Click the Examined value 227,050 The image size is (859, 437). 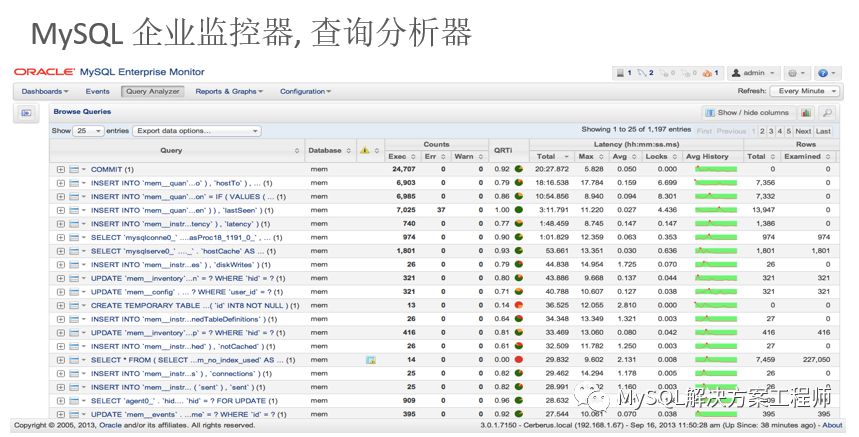click(x=816, y=360)
